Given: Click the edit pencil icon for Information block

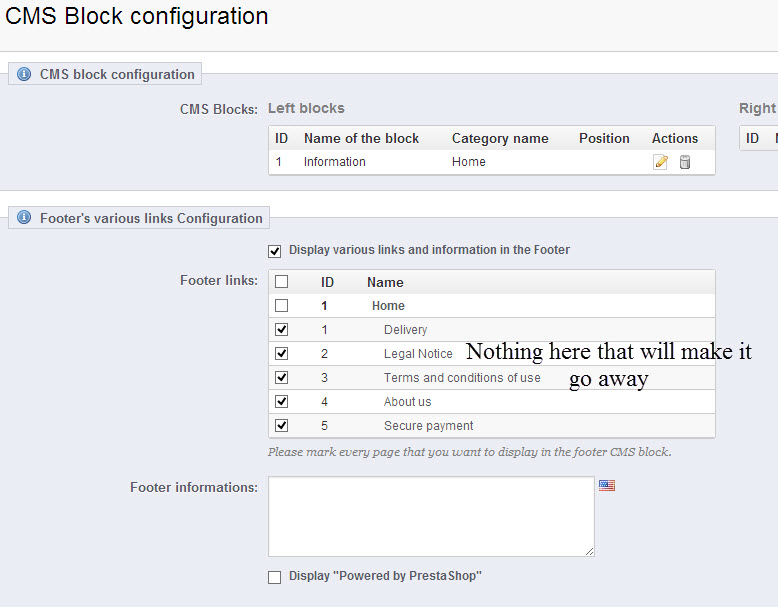Looking at the screenshot, I should pos(660,162).
